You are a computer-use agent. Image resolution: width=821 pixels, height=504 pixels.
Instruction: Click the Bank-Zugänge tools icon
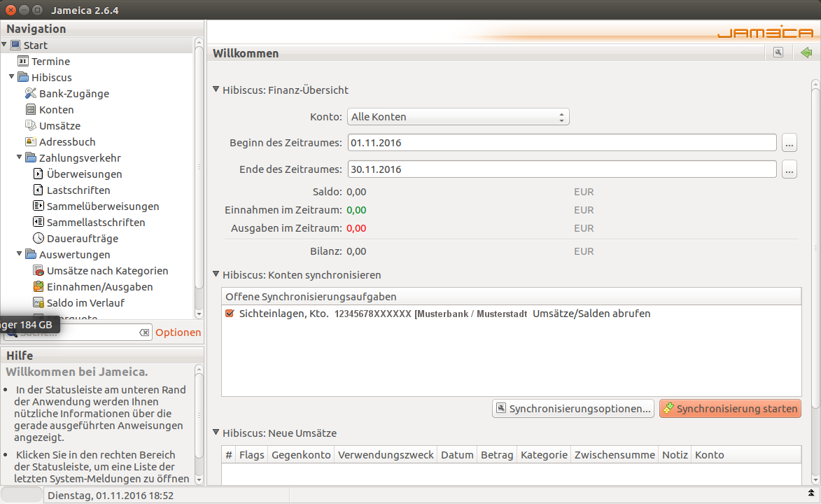click(31, 93)
